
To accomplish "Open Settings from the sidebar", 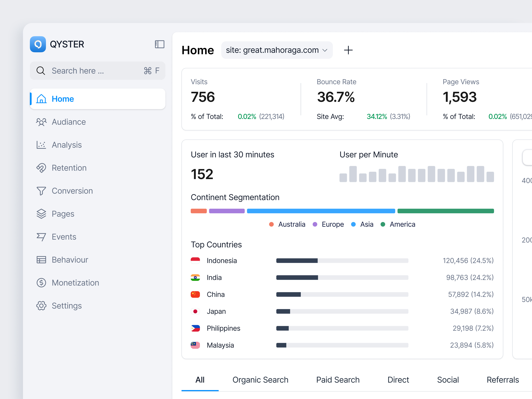I will tap(67, 306).
